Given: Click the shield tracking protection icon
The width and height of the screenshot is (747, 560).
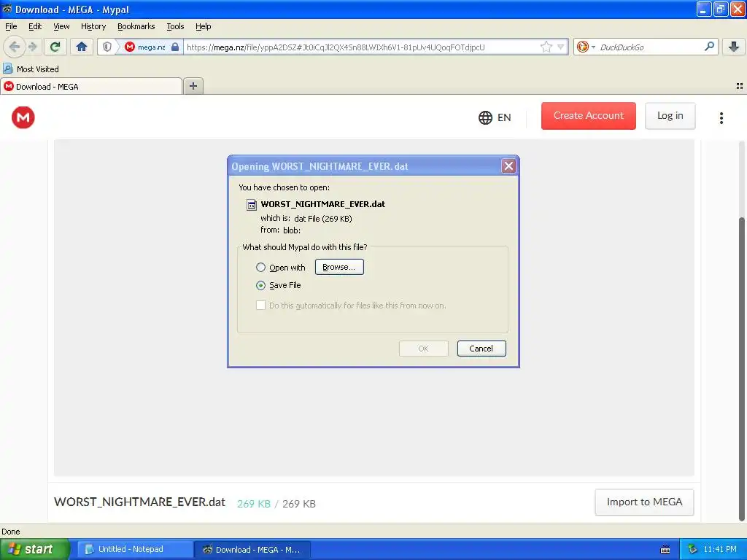Looking at the screenshot, I should 107,47.
